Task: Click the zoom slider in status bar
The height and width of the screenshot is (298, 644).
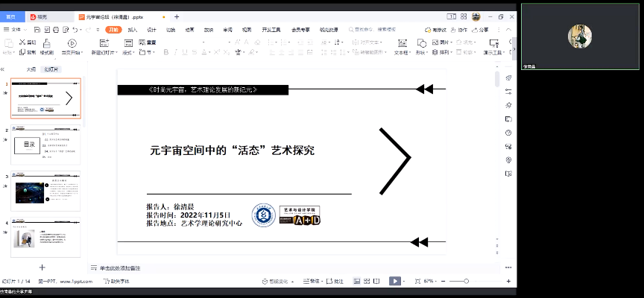Action: click(x=467, y=281)
